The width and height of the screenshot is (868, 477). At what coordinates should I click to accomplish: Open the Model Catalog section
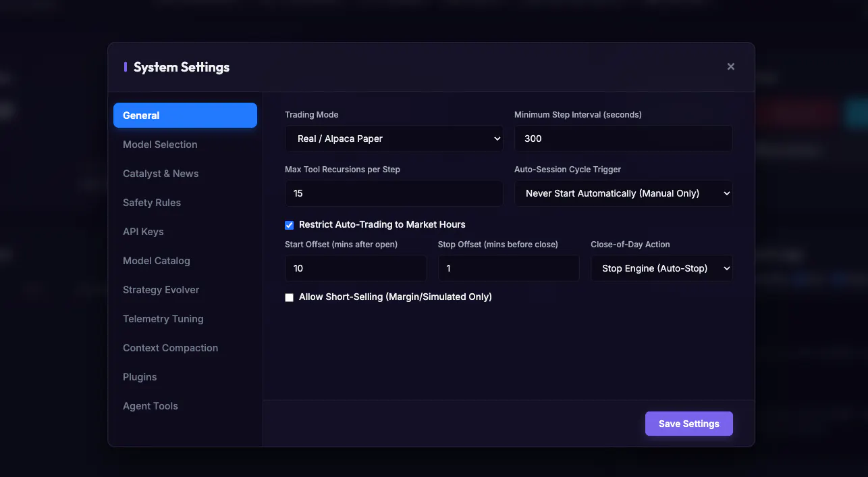click(x=185, y=260)
